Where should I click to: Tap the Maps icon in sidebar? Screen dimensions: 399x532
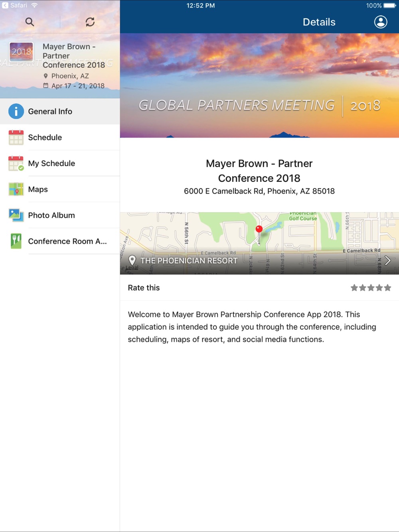(x=16, y=189)
